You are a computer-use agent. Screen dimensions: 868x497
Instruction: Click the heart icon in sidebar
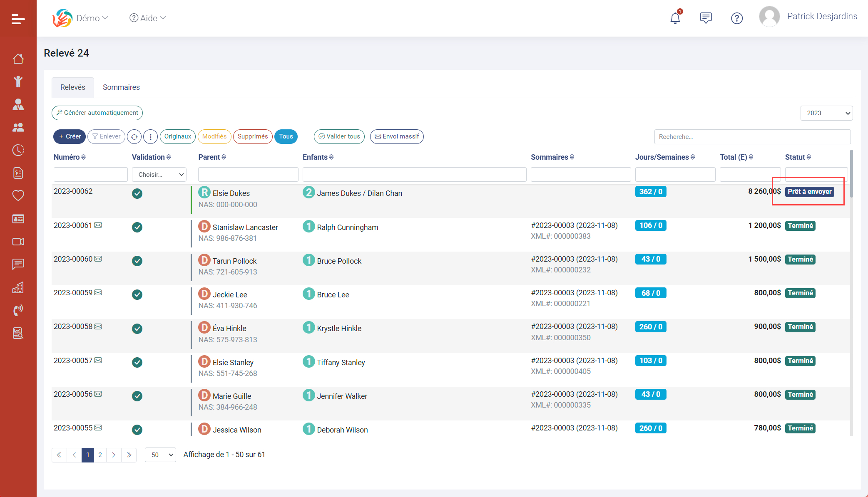click(18, 195)
